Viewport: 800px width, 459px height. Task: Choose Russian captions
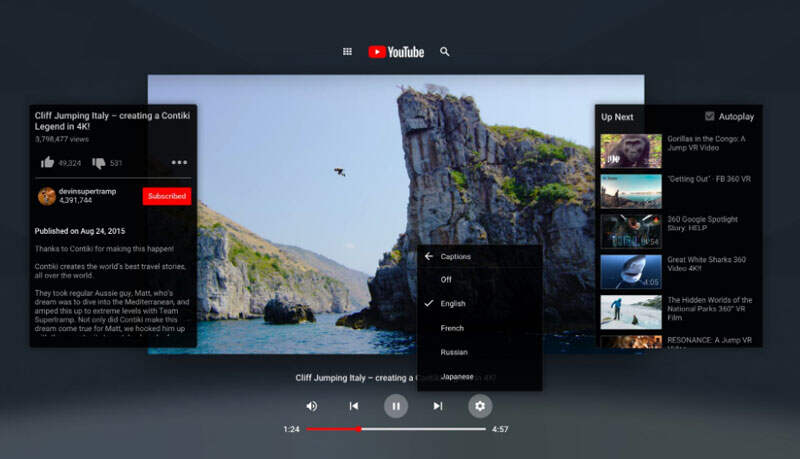pos(454,352)
